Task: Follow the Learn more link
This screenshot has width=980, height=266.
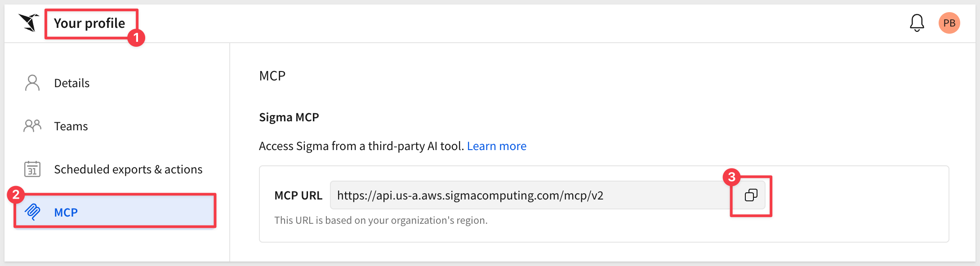Action: (496, 146)
